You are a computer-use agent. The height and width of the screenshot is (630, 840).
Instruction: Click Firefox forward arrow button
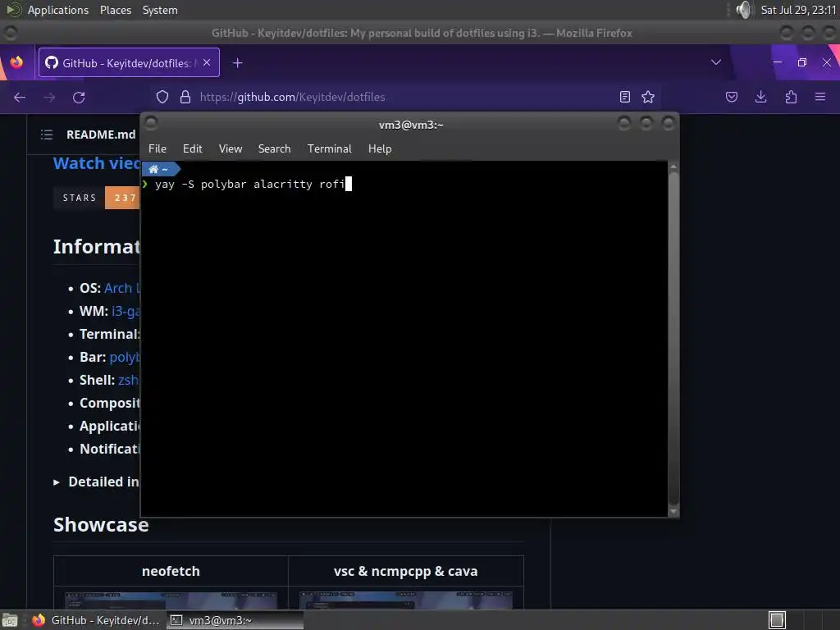(49, 97)
